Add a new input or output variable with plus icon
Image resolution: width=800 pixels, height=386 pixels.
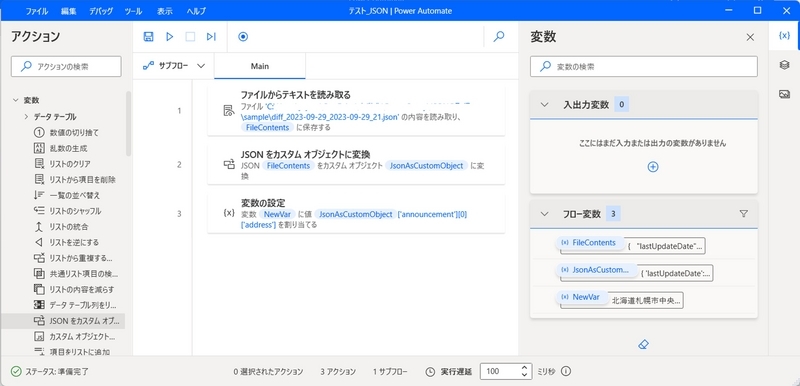(653, 167)
